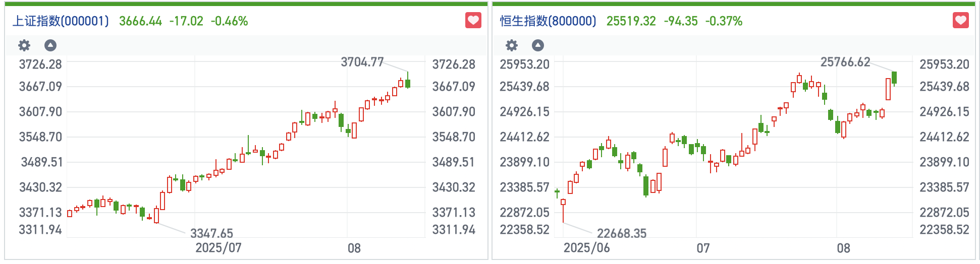Screen dimensions: 980x264
Task: Click the 3666.44 price in the 上证指数 header
Action: tap(140, 21)
